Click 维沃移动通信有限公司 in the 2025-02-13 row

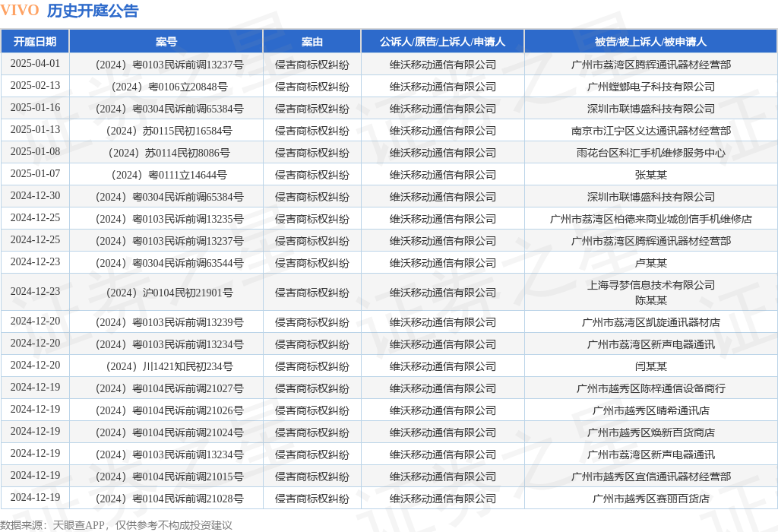(x=443, y=87)
